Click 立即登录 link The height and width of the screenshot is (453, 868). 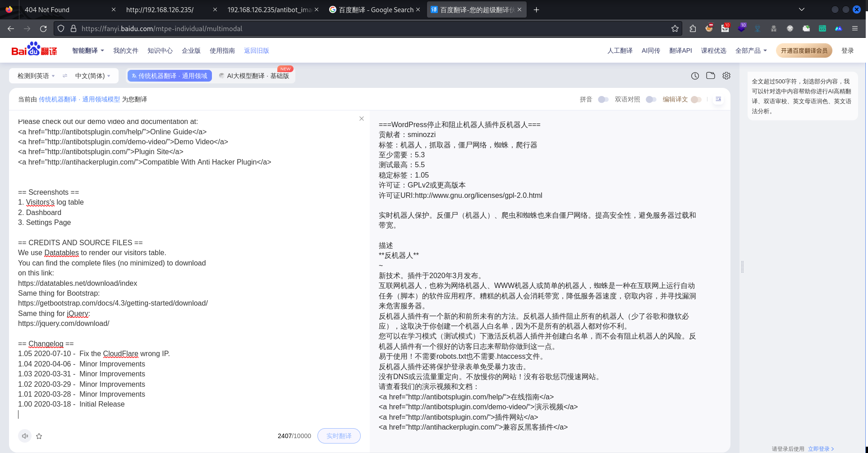point(821,448)
